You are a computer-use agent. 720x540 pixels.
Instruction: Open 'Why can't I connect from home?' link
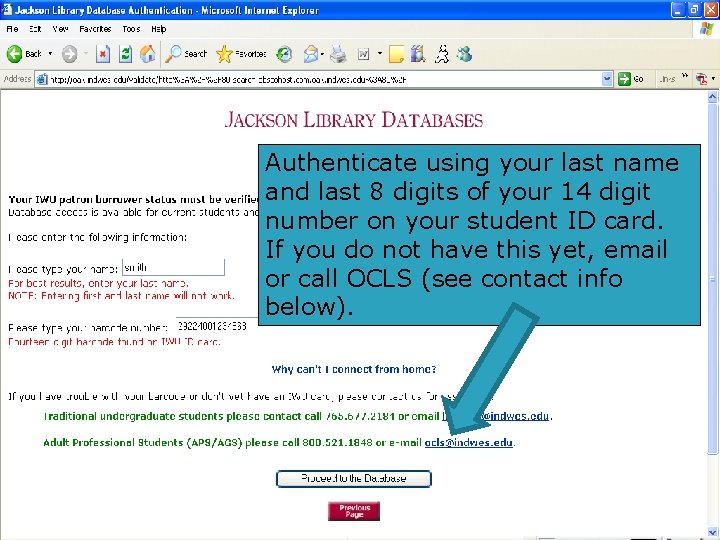point(354,369)
